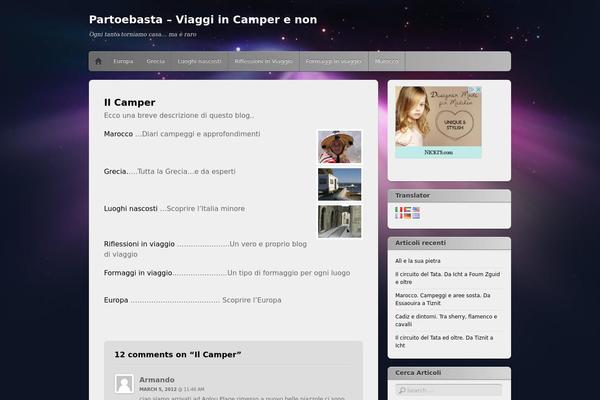This screenshot has width=600, height=400.
Task: Click the AdChoices icon on the ad
Action: (x=473, y=90)
